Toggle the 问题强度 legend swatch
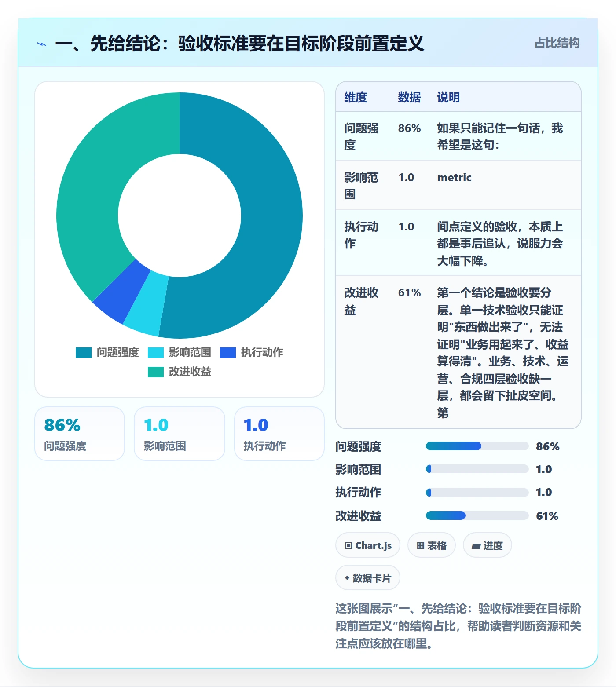Image resolution: width=616 pixels, height=687 pixels. pos(84,353)
